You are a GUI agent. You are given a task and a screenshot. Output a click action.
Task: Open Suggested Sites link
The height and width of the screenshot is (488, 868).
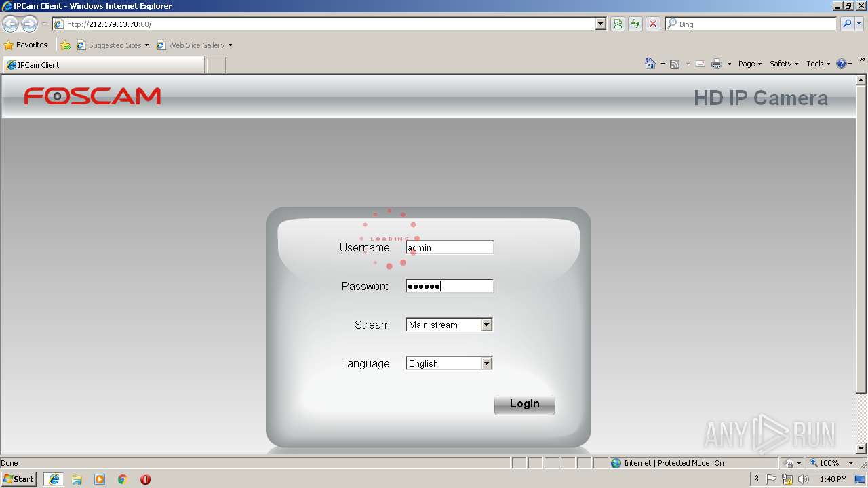[112, 45]
